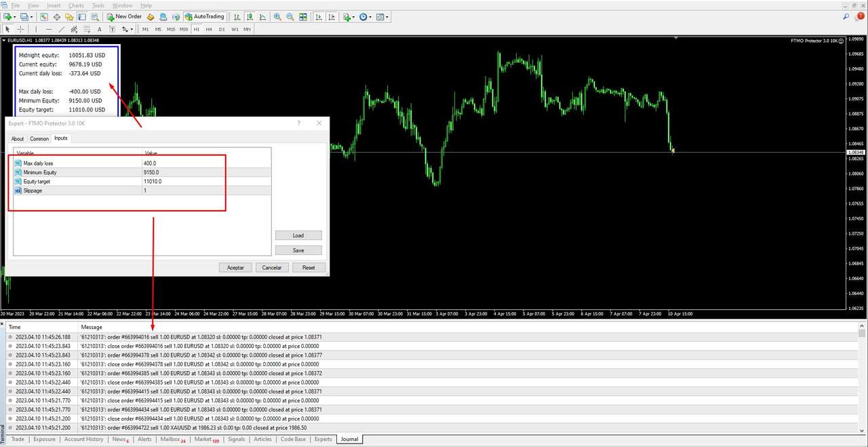Zoom out on the chart

290,16
